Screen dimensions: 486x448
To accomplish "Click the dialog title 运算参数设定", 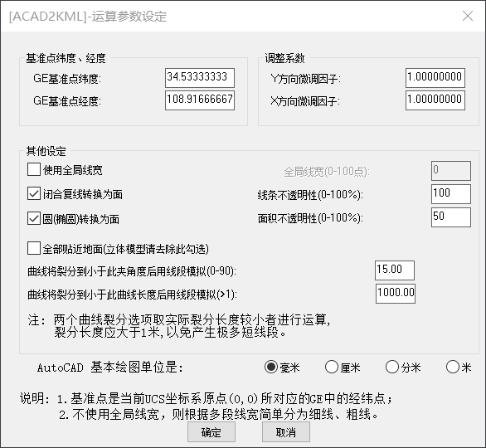I will [88, 16].
